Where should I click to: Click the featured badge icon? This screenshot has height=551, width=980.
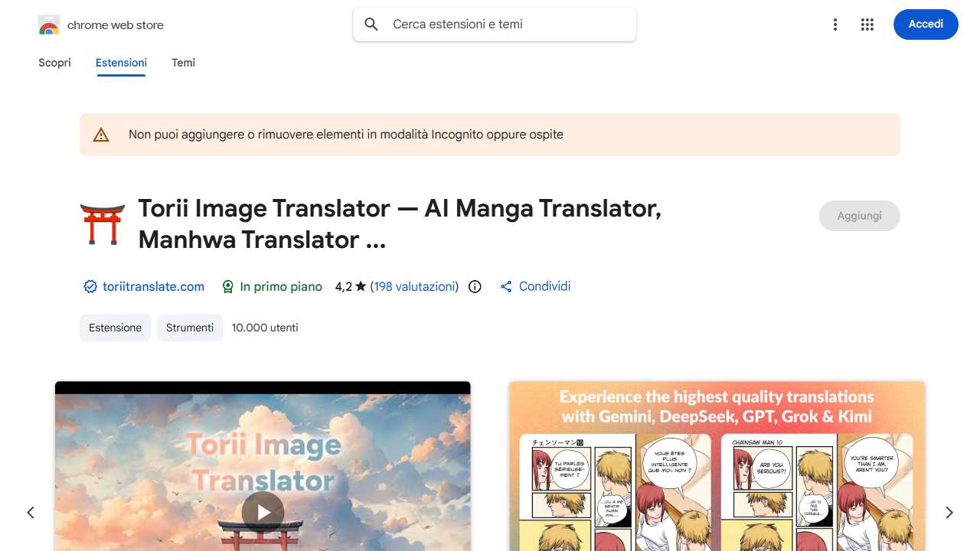(x=227, y=287)
